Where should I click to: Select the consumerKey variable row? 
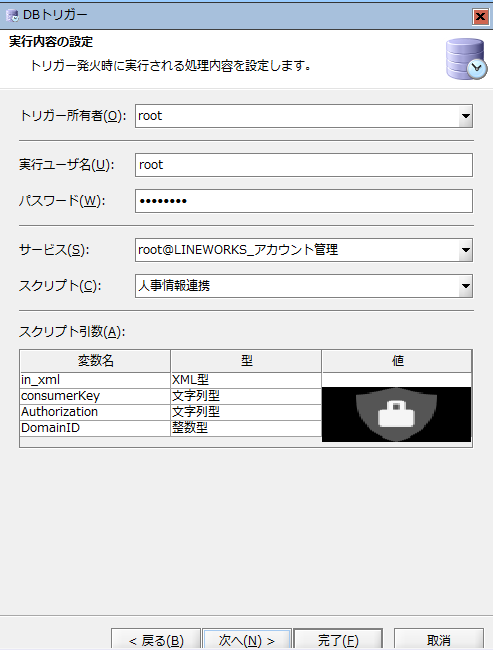(246, 396)
